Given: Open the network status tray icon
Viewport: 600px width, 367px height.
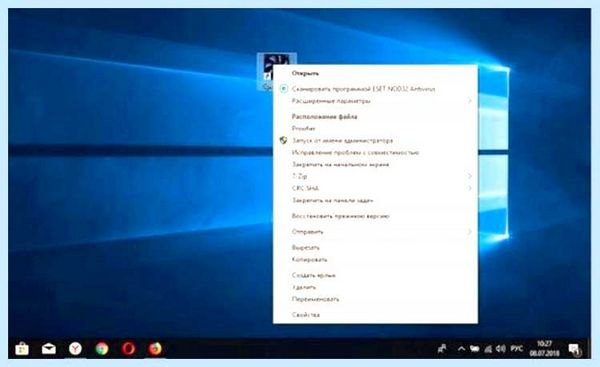Looking at the screenshot, I should point(488,349).
